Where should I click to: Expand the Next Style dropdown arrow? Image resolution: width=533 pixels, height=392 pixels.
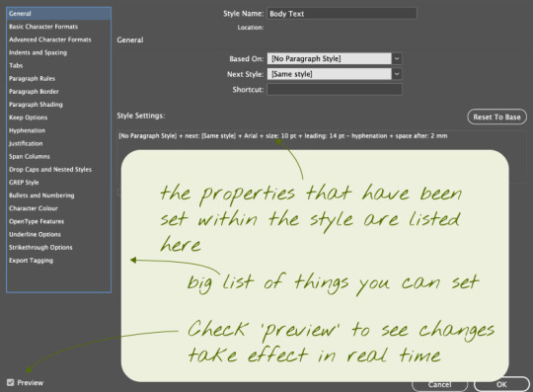click(x=397, y=74)
